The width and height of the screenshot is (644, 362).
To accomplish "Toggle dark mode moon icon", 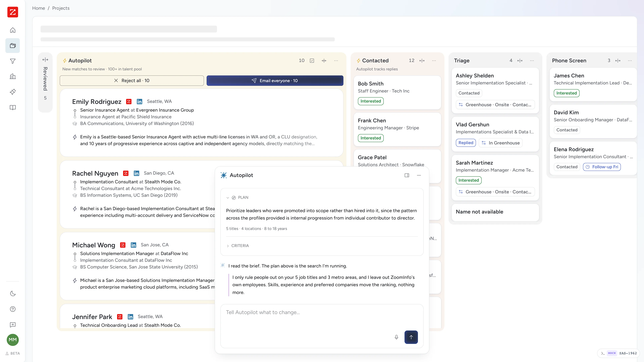I will 13,294.
